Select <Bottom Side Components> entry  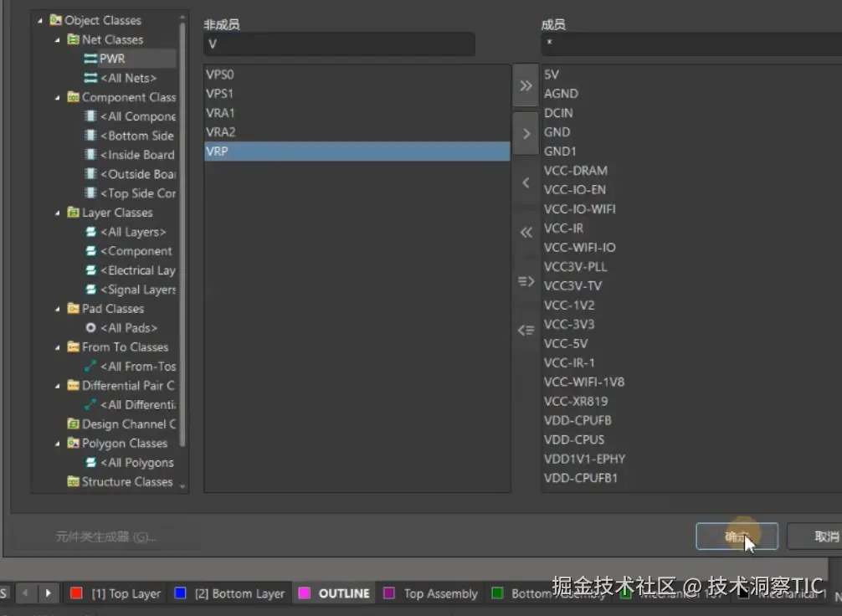(137, 136)
